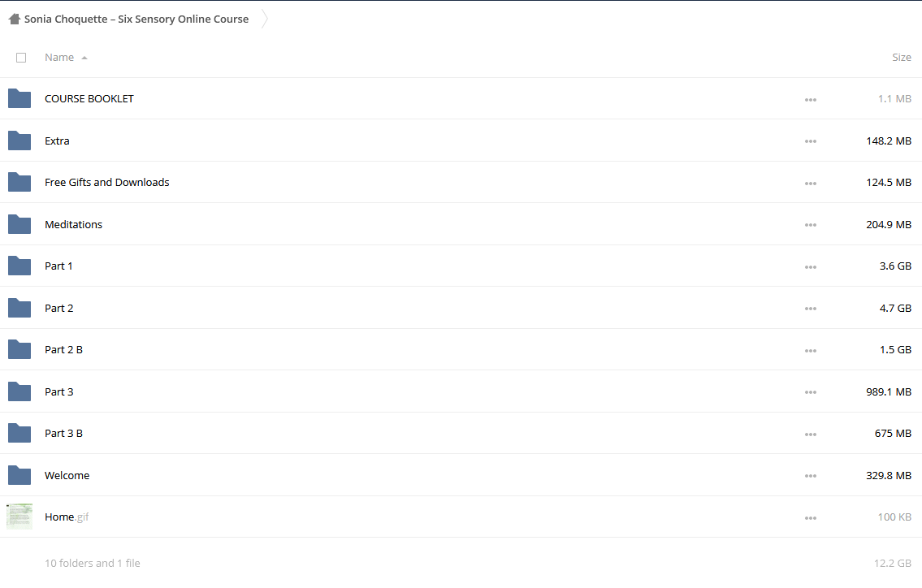Click the Part 1 folder icon
922x588 pixels.
[19, 266]
